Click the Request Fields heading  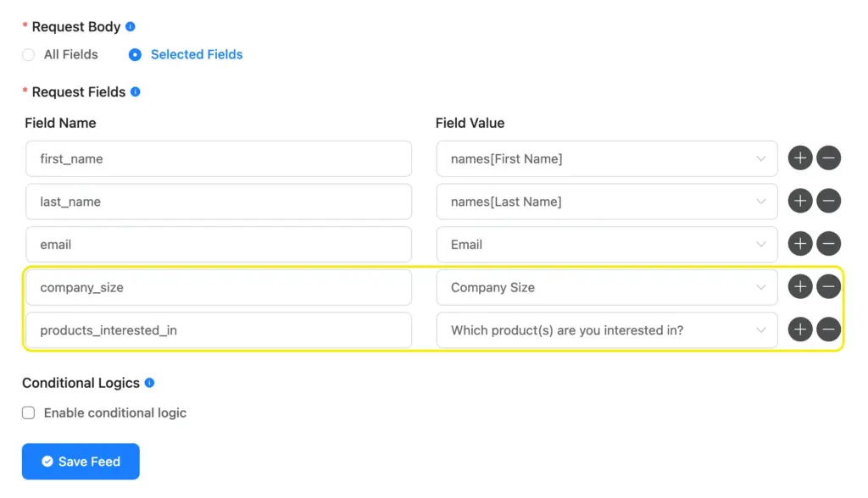click(x=79, y=91)
